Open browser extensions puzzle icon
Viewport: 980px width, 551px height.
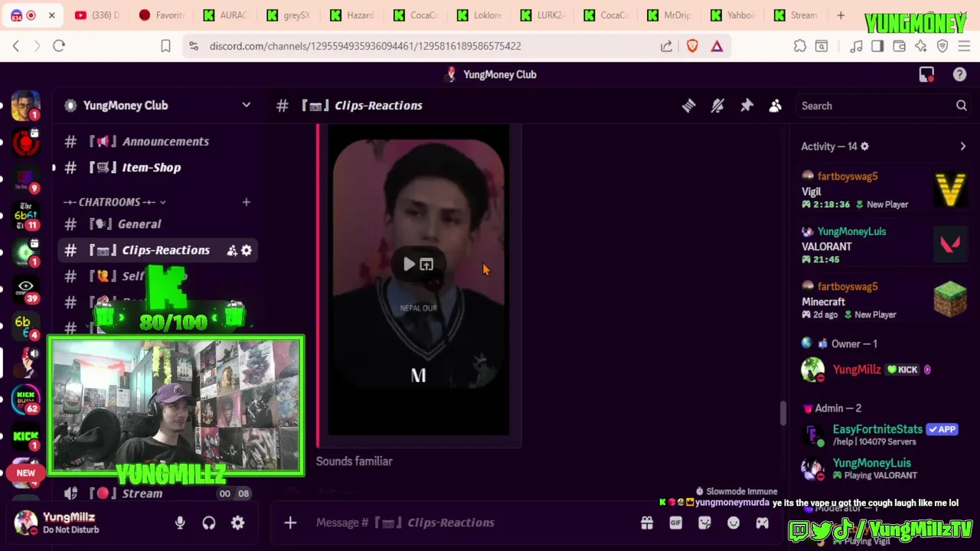coord(800,46)
